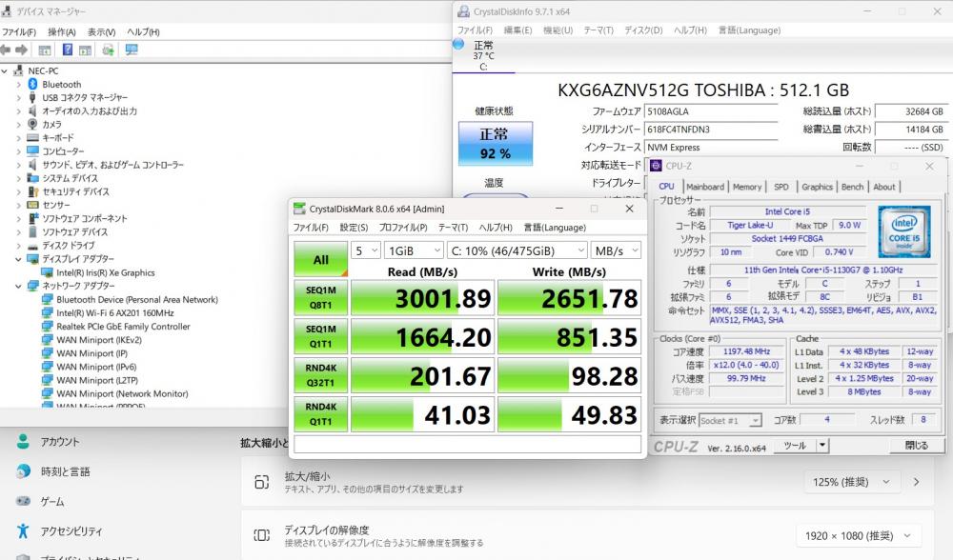This screenshot has height=560, width=953.
Task: Select Intel(R) Wi-Fi 6 AX201 160MHz
Action: click(115, 312)
